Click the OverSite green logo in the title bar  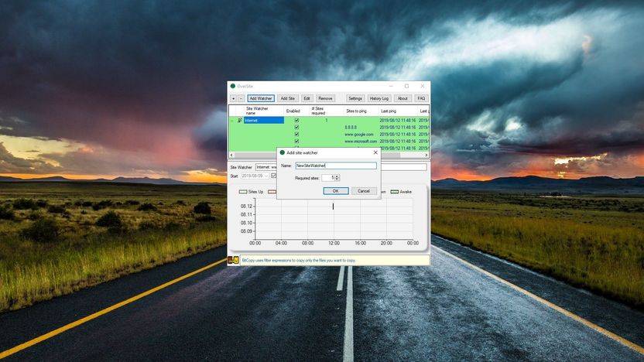point(233,86)
